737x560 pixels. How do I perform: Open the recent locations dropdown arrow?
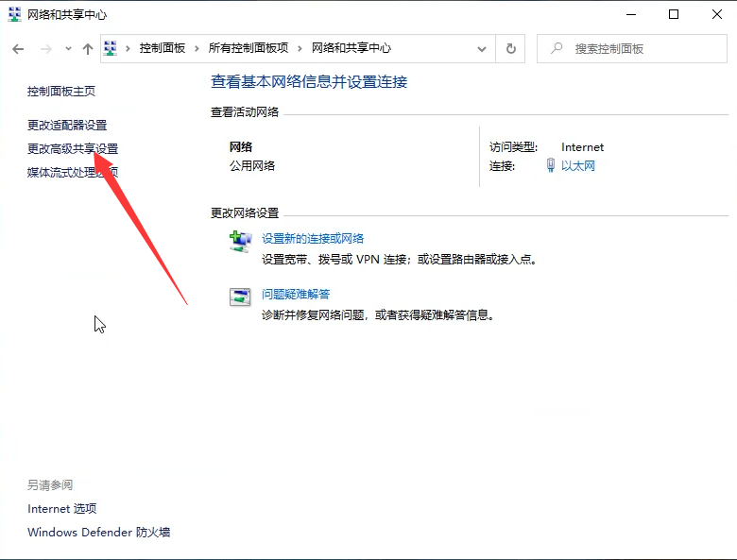pyautogui.click(x=67, y=49)
